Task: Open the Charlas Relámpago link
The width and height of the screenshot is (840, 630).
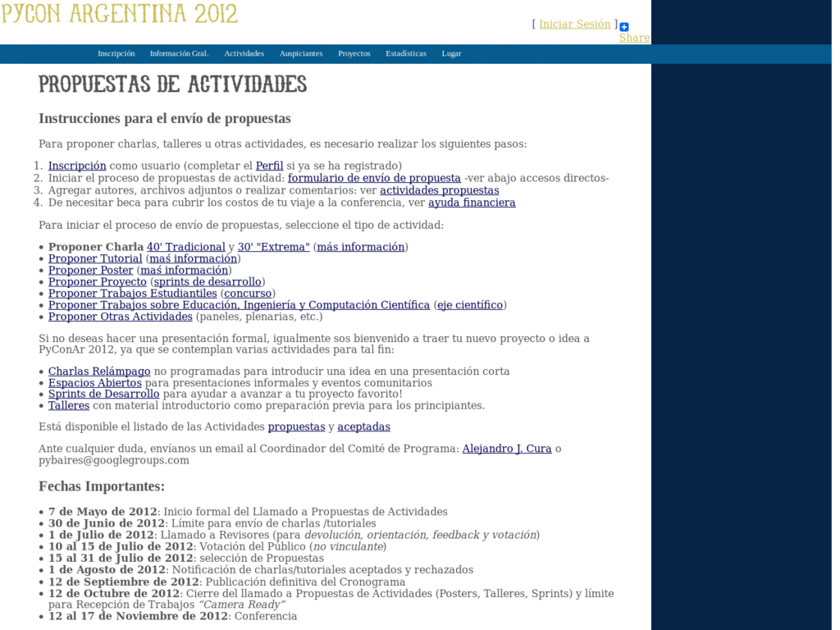Action: (99, 372)
